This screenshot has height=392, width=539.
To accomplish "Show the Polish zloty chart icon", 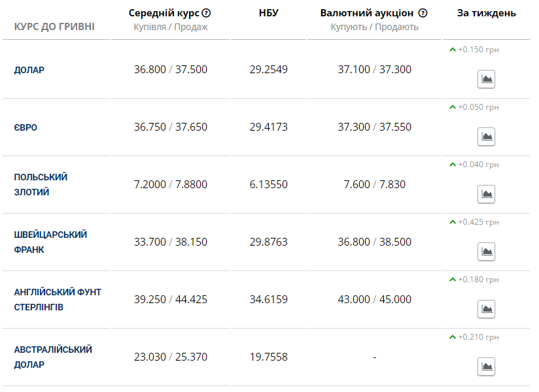I will [x=486, y=194].
